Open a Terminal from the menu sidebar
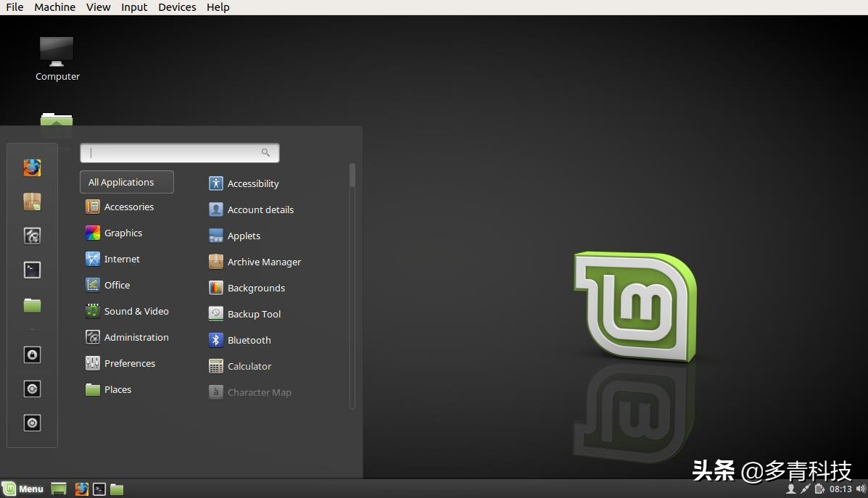 tap(32, 269)
